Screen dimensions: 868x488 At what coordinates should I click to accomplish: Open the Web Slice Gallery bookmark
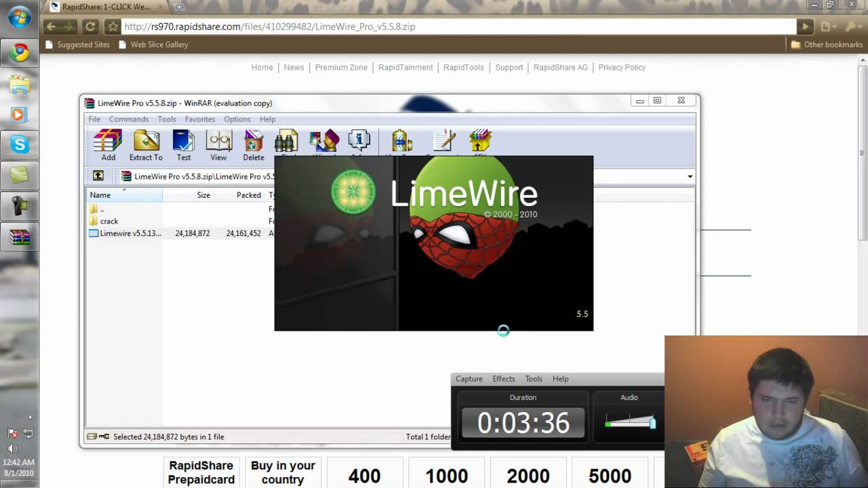click(x=153, y=45)
